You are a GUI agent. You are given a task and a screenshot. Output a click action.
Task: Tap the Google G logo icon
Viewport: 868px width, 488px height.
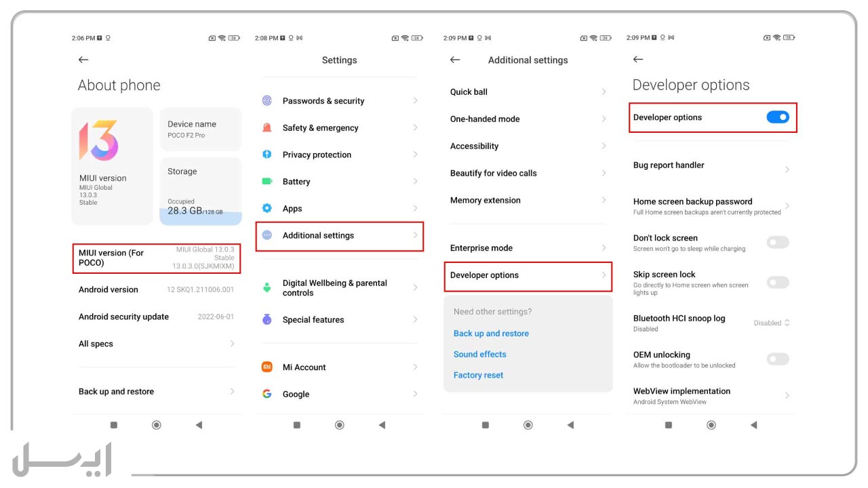coord(267,394)
